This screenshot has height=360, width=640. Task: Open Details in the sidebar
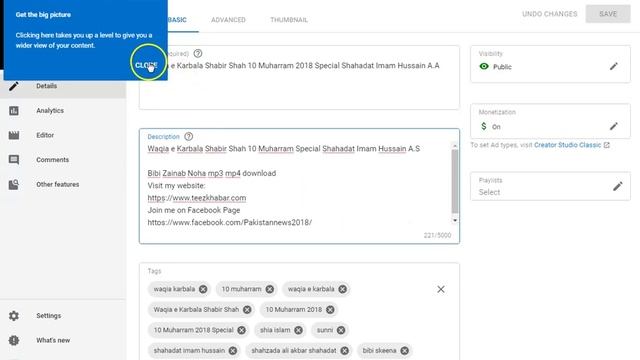coord(63,86)
